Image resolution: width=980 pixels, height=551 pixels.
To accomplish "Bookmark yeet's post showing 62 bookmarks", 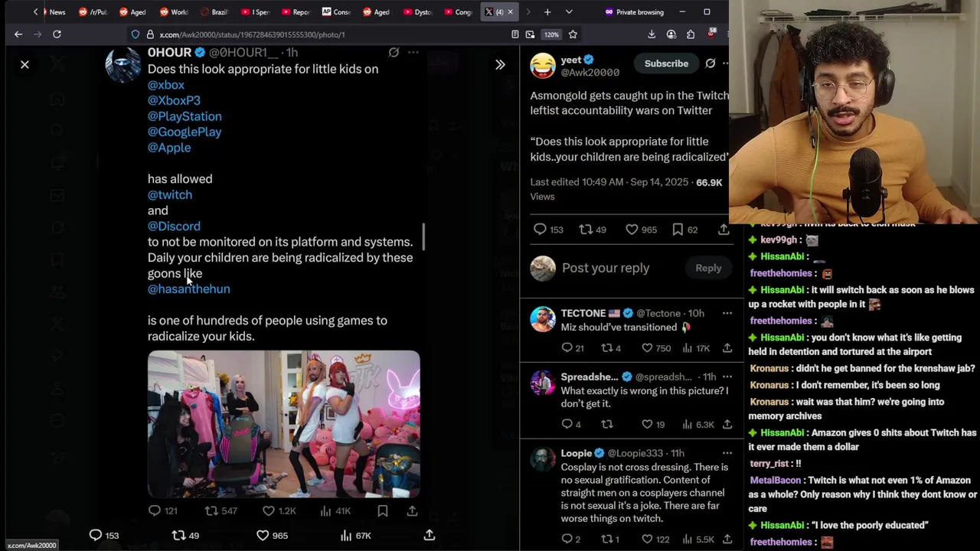I will 684,230.
